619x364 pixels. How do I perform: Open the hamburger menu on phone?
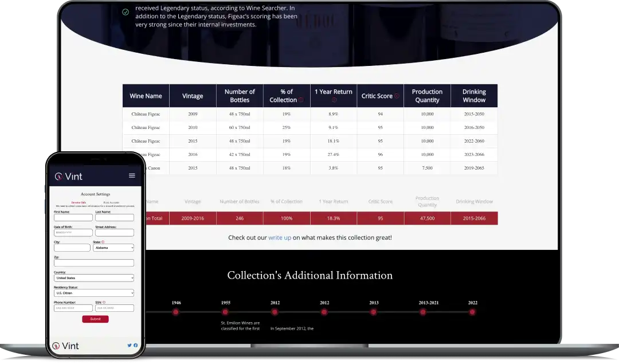pyautogui.click(x=132, y=175)
